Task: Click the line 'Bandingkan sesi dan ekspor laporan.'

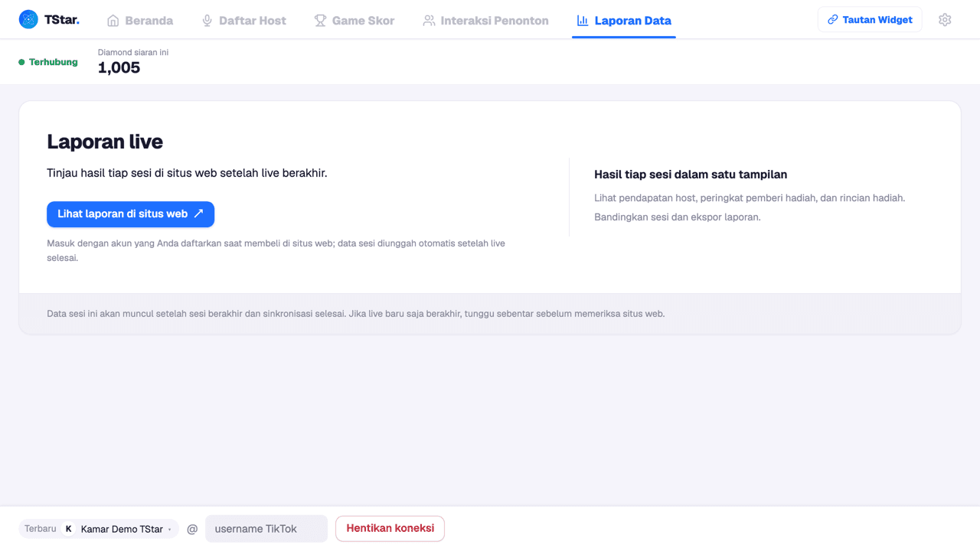Action: (x=678, y=217)
